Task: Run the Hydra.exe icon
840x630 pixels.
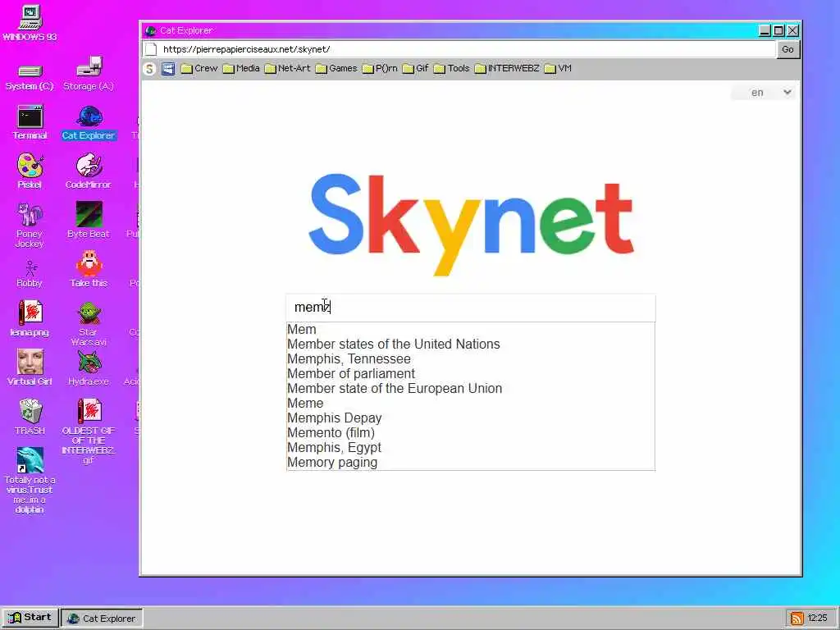Action: [x=89, y=368]
